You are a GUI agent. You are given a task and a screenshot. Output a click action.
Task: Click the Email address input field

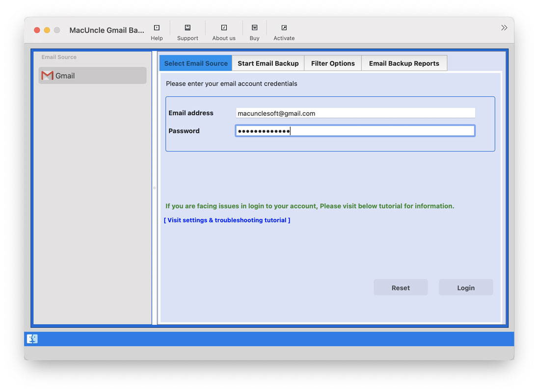(355, 113)
